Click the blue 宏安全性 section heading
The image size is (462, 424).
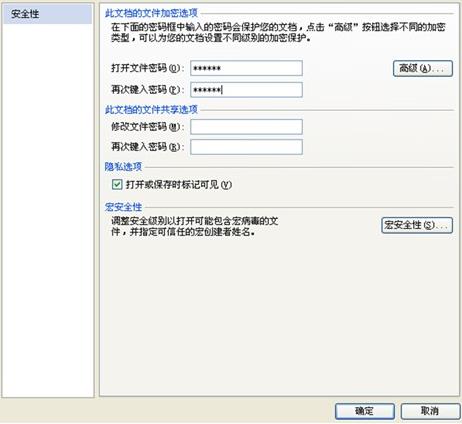tap(123, 207)
